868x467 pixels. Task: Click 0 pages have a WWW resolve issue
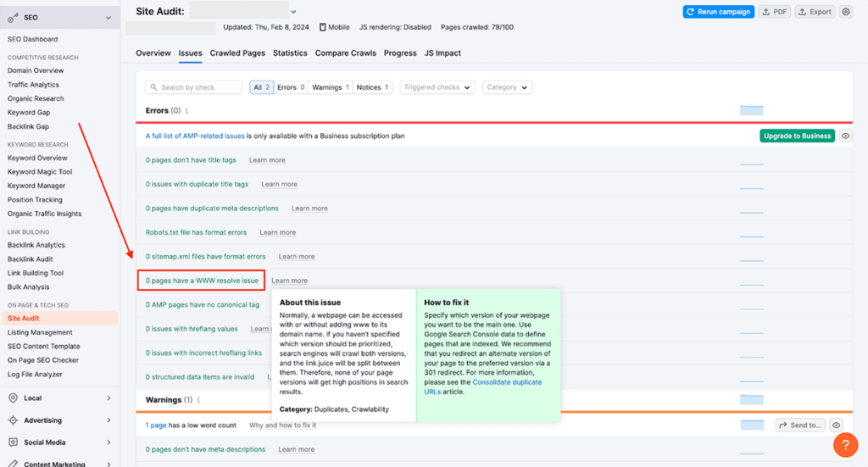[x=202, y=281]
